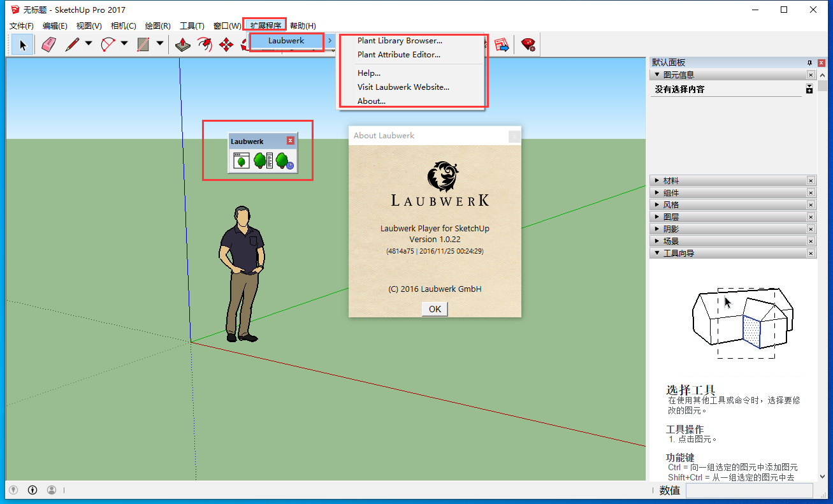Pick the red Move tool
This screenshot has height=504, width=833.
226,45
